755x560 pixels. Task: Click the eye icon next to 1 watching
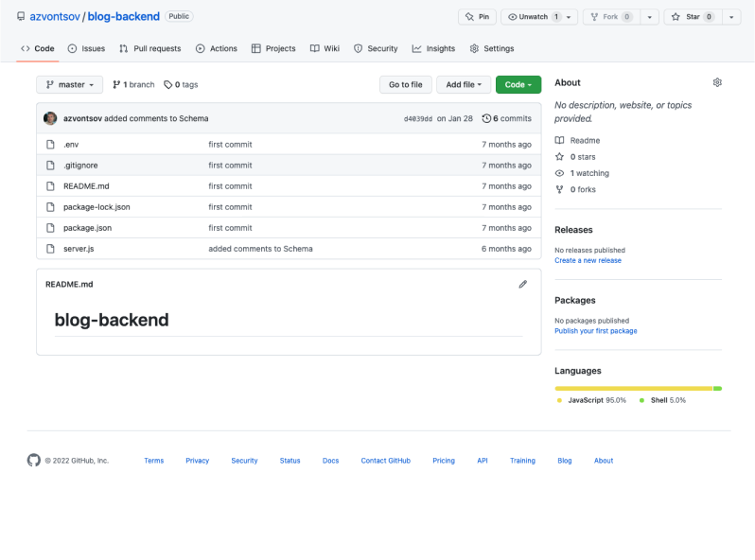point(559,173)
